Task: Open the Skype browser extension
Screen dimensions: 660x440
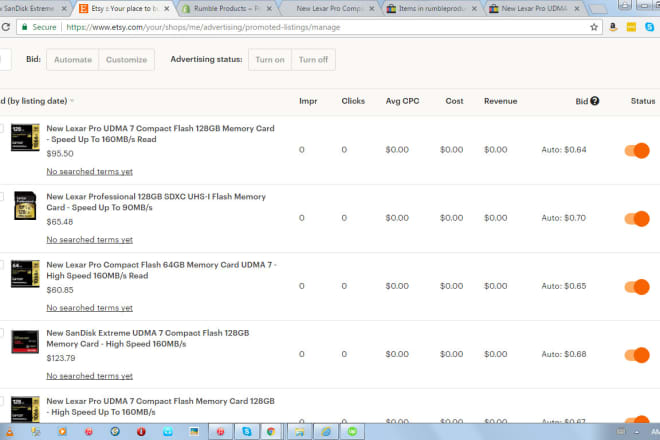Action: point(649,27)
